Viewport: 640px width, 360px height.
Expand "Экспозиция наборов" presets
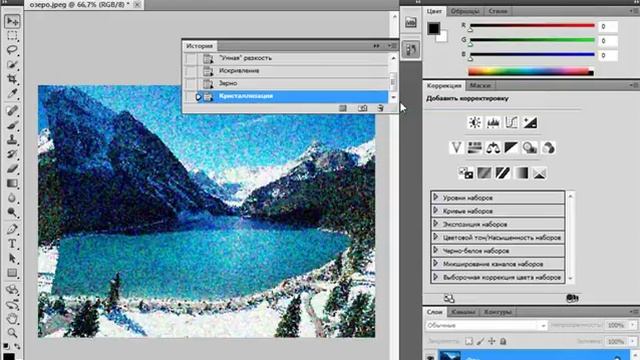(436, 224)
